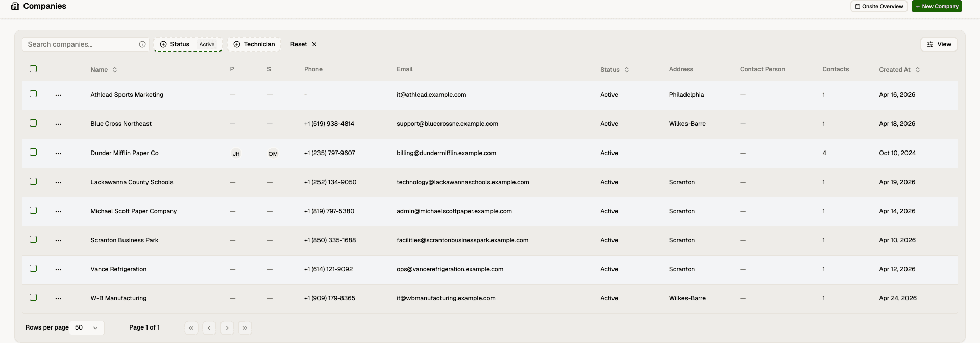The width and height of the screenshot is (980, 353).
Task: Click the search info icon
Action: 142,44
